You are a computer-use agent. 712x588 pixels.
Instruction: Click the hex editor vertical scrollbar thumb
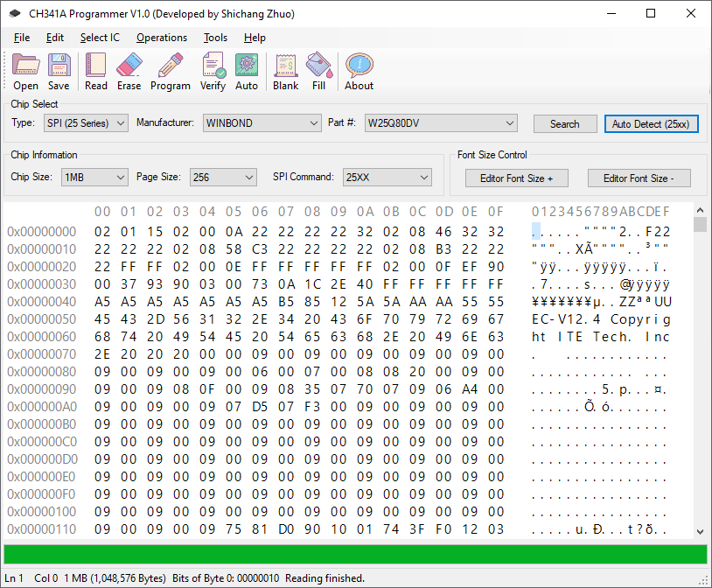point(701,225)
